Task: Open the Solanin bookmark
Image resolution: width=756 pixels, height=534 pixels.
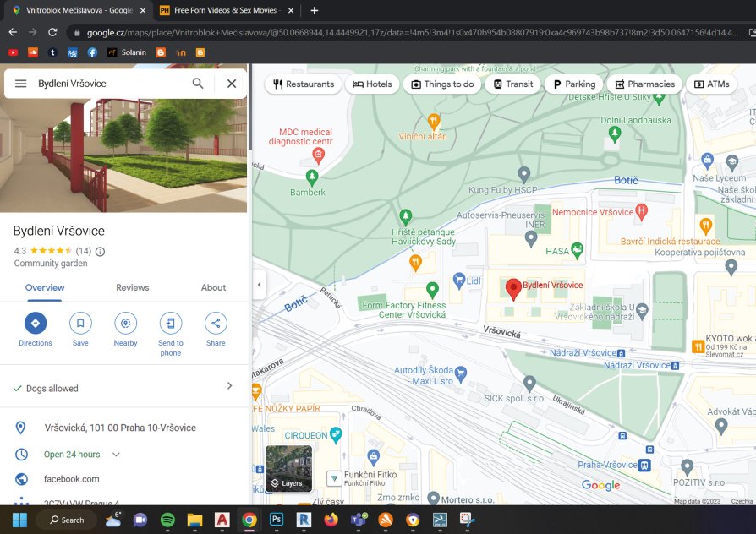Action: (x=127, y=52)
